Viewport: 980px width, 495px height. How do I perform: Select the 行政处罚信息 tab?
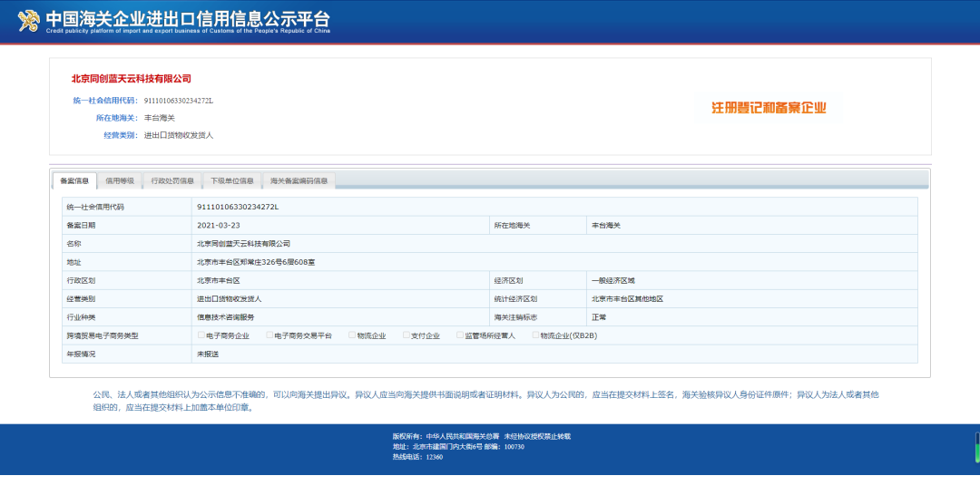click(x=172, y=180)
